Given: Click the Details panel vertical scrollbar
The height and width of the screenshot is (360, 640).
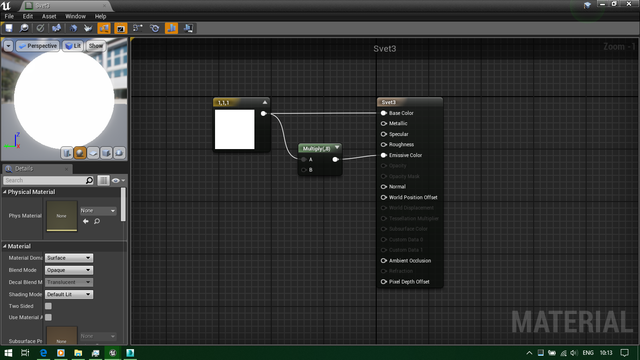Looking at the screenshot, I should click(123, 205).
